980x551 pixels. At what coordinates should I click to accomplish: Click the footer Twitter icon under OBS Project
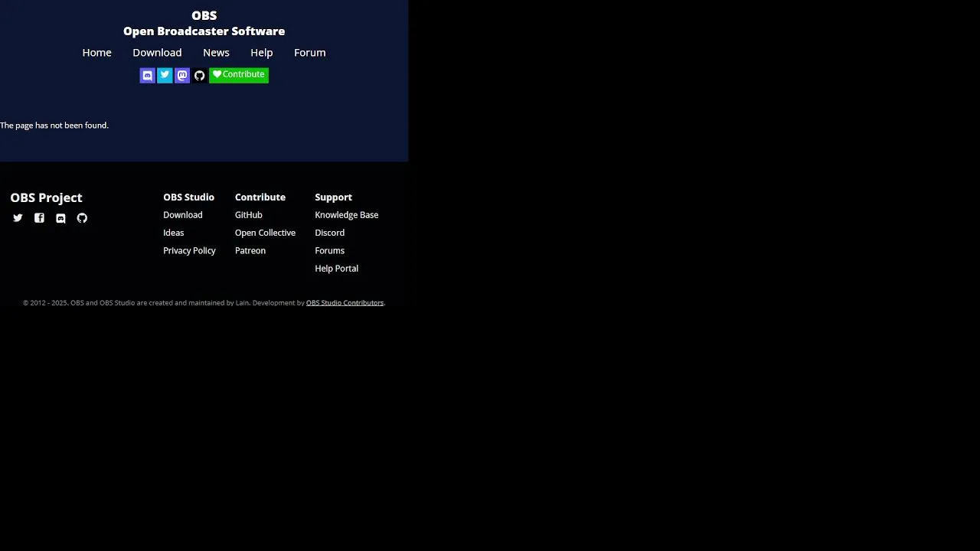point(18,218)
